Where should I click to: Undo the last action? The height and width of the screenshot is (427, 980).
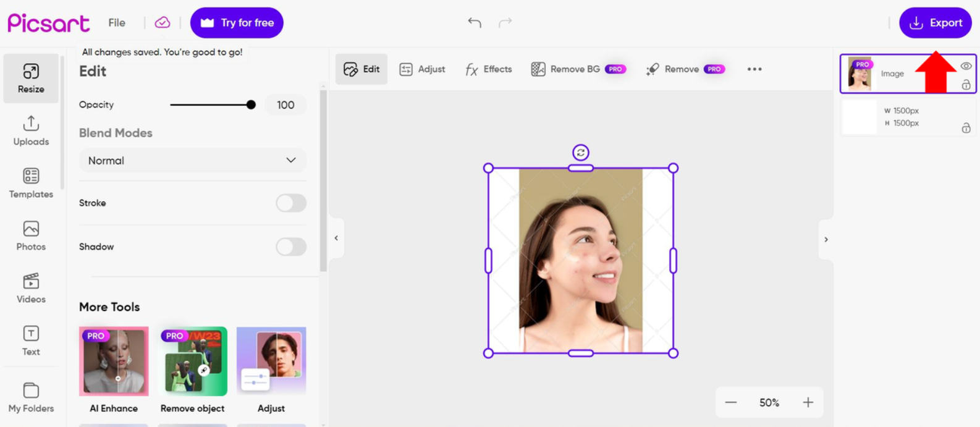click(x=475, y=23)
